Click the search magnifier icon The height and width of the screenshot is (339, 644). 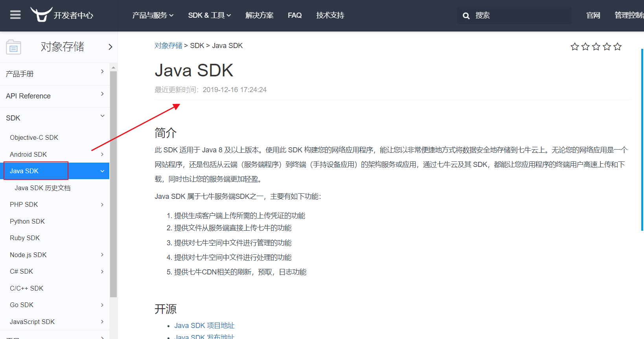(466, 16)
